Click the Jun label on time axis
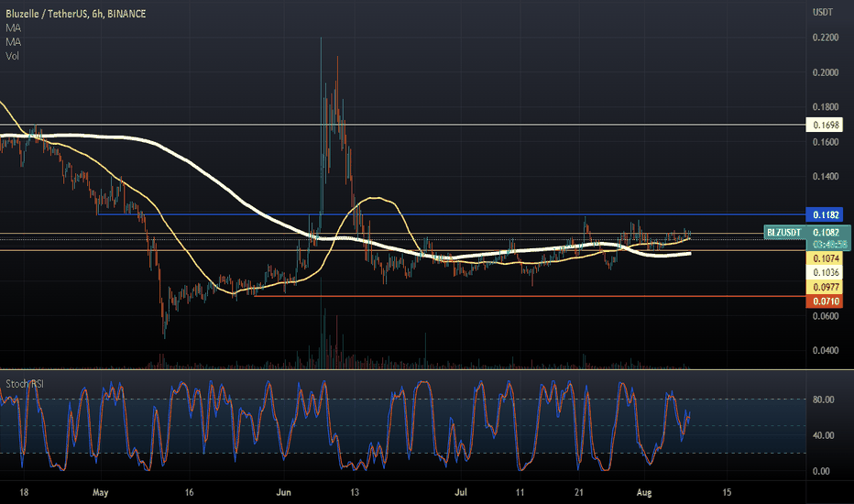The width and height of the screenshot is (854, 504). [x=283, y=492]
